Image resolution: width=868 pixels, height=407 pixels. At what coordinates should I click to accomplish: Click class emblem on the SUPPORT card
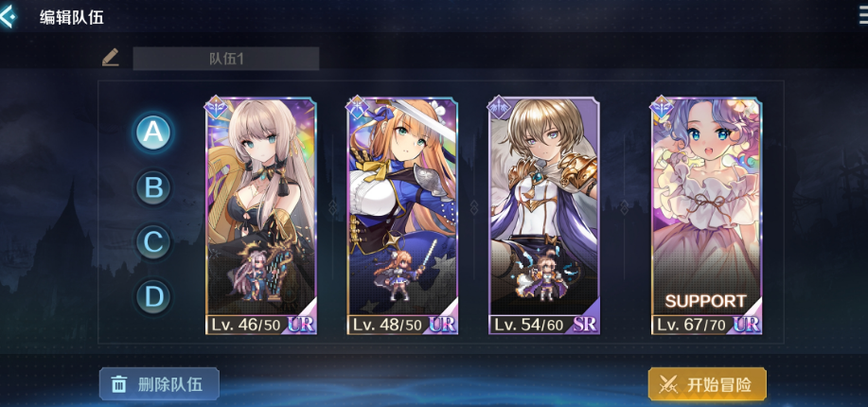(x=662, y=107)
